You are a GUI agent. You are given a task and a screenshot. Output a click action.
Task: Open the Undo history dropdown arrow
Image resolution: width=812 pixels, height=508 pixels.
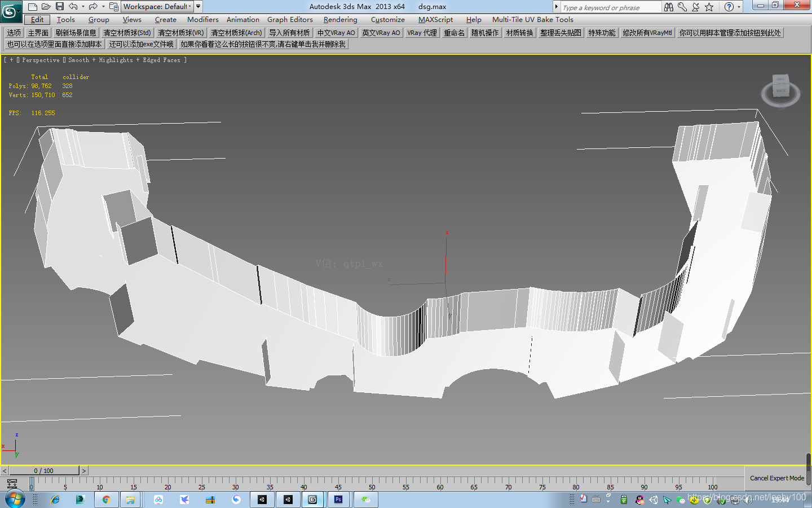[x=83, y=7]
